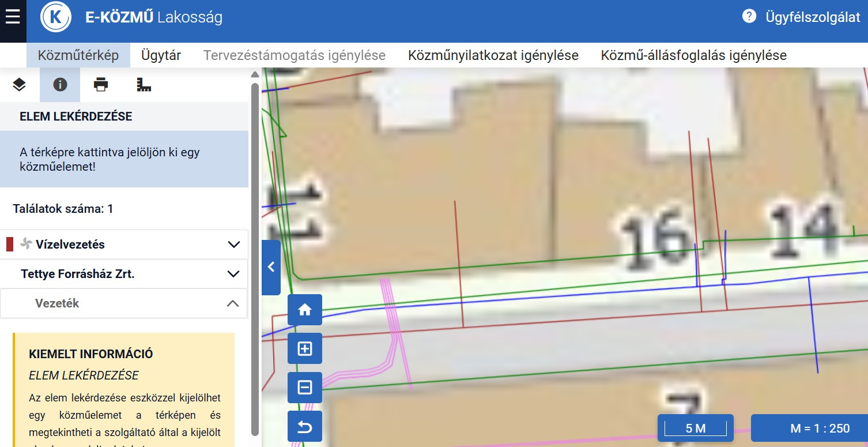Switch to the Ügytár tab
Screen dimensions: 868x447
tap(161, 55)
